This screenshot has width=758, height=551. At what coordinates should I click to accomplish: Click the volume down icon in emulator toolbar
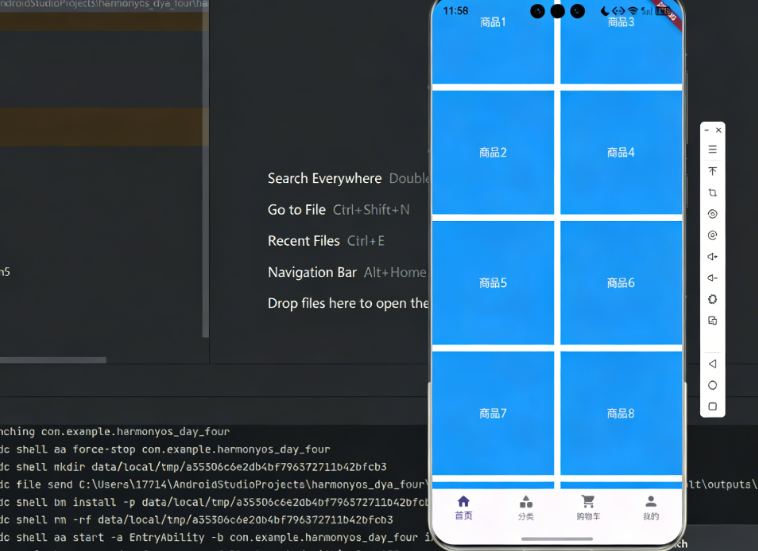point(713,278)
